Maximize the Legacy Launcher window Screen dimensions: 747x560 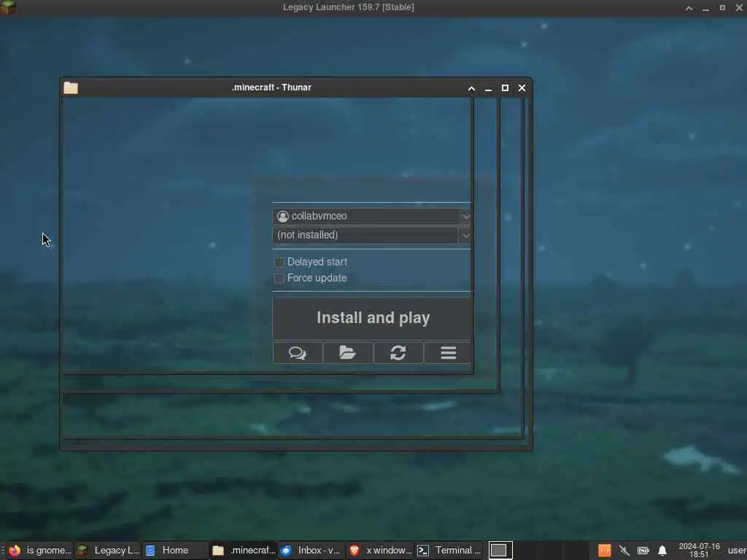722,7
